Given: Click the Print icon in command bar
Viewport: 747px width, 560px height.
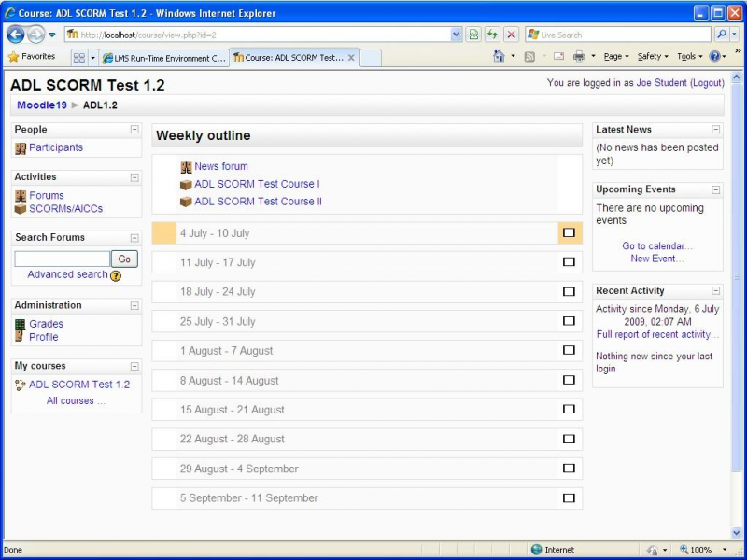Looking at the screenshot, I should click(x=579, y=57).
